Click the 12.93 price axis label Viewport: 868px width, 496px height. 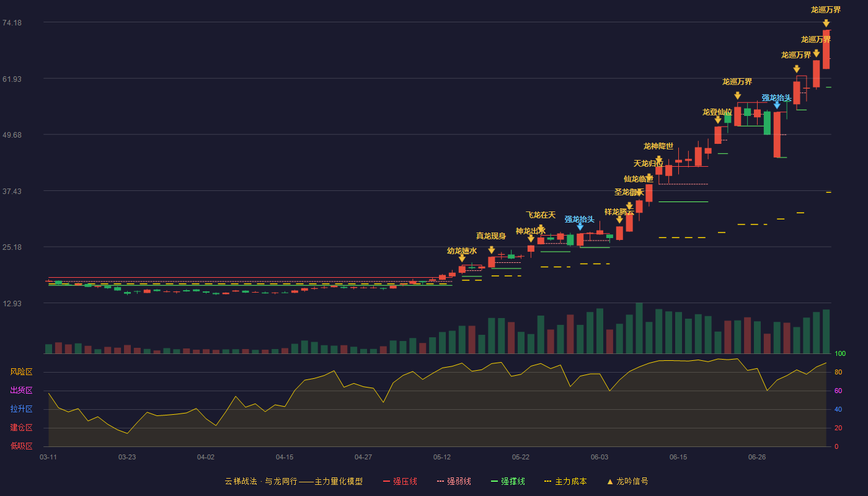pos(12,303)
